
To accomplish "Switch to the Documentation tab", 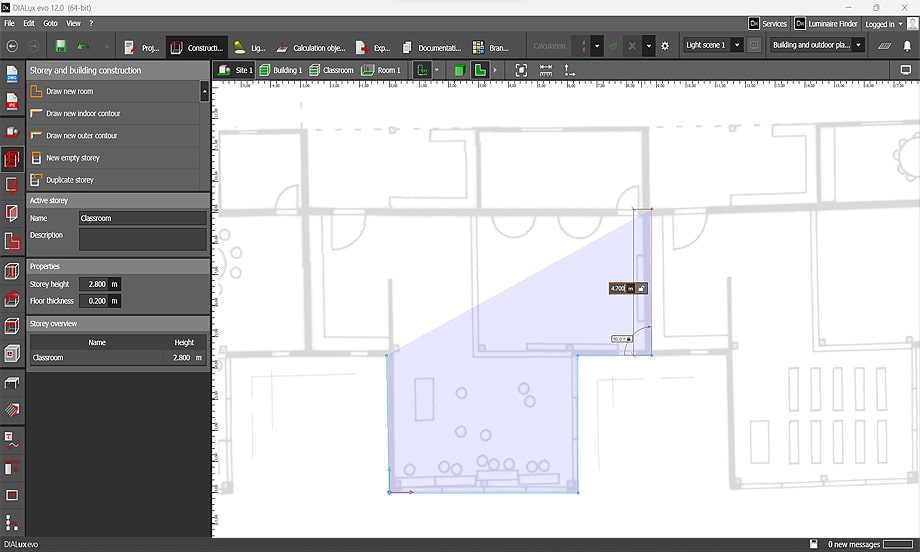I will pyautogui.click(x=432, y=47).
